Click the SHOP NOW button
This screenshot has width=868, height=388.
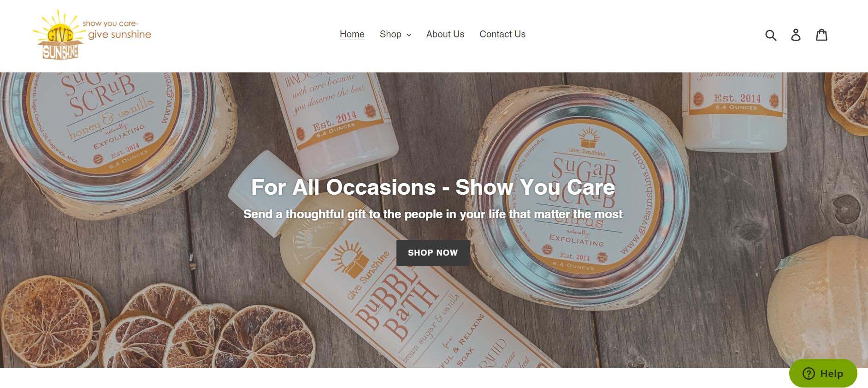coord(433,253)
